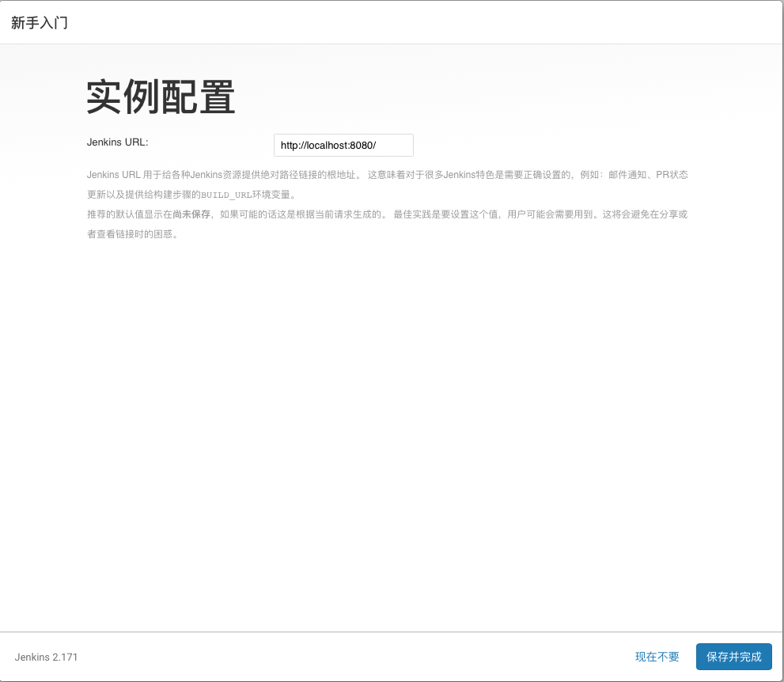Click the top header bar
The image size is (784, 682).
click(392, 22)
